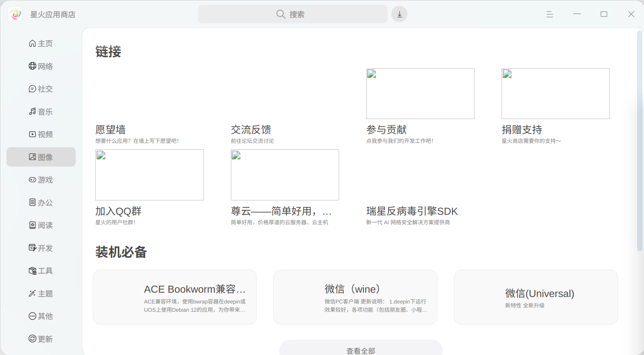Open the 捐赠支持 donate title

click(522, 129)
